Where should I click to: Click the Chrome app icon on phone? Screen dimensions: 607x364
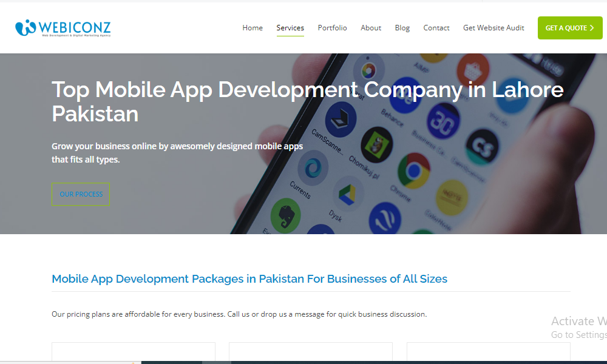click(413, 169)
